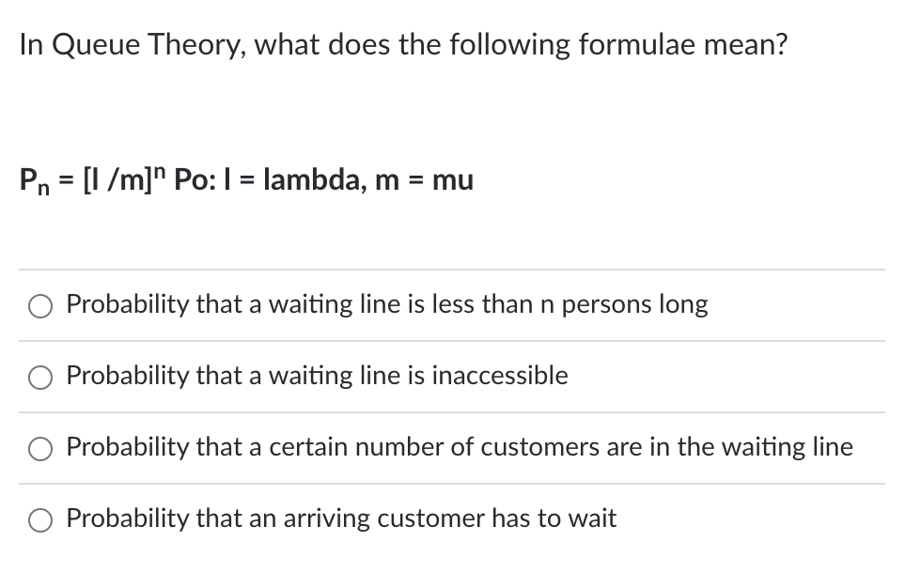The width and height of the screenshot is (921, 588).
Task: Click the radio circle for the first answer option
Action: [x=39, y=305]
